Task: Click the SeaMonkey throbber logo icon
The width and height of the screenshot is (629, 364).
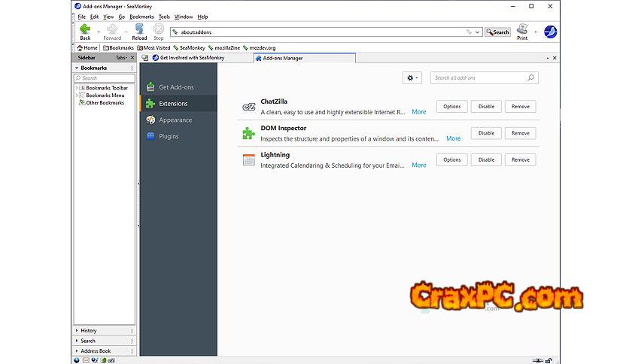Action: tap(551, 32)
